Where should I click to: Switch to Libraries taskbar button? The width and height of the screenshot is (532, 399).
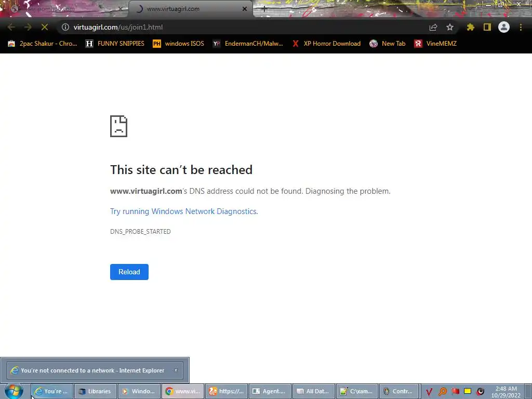coord(96,391)
